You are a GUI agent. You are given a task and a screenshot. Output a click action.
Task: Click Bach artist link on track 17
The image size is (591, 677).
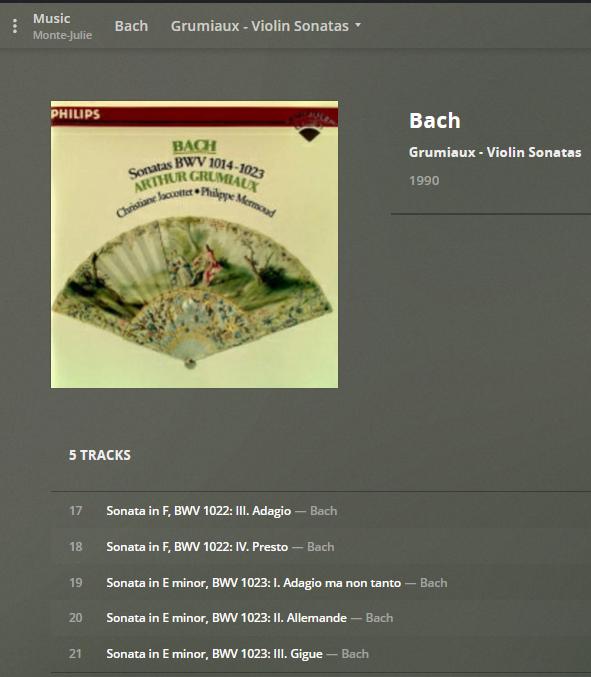pos(323,511)
